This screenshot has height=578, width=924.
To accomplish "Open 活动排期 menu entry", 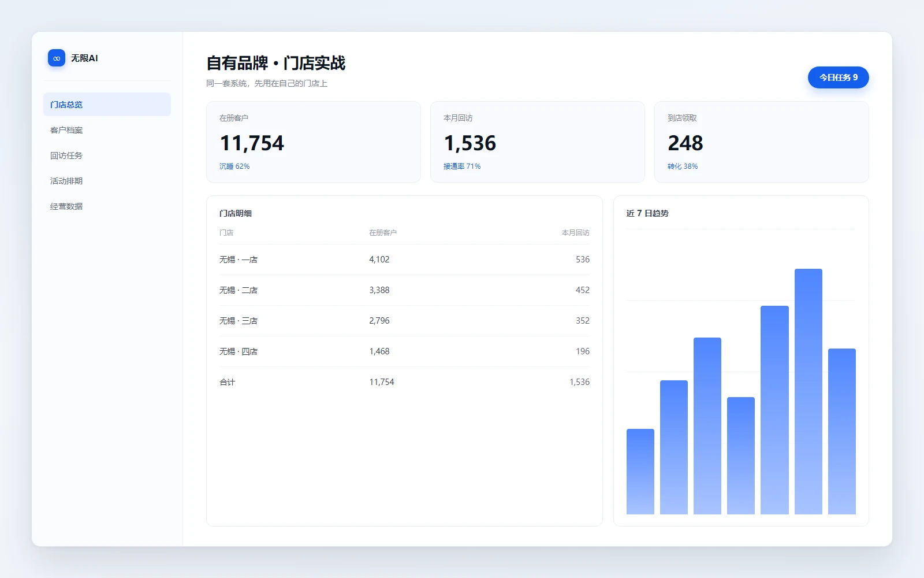I will [x=107, y=181].
